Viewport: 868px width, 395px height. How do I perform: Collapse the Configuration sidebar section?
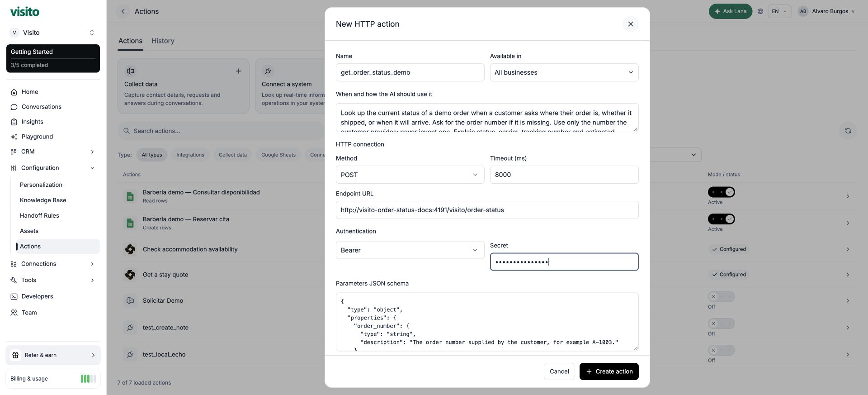(53, 168)
